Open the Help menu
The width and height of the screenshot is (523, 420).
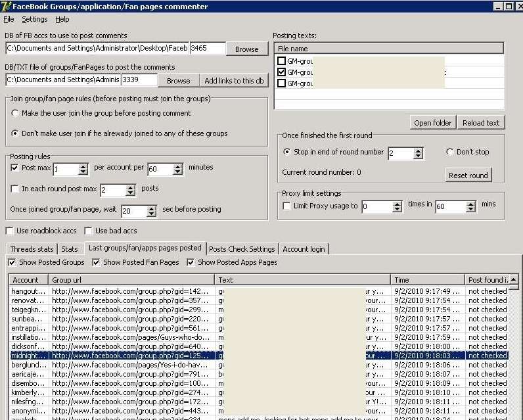pyautogui.click(x=62, y=19)
